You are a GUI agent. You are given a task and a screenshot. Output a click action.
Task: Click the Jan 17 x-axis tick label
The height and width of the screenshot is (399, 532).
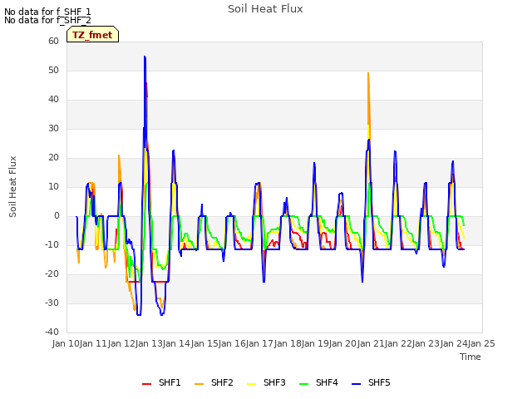pos(260,343)
